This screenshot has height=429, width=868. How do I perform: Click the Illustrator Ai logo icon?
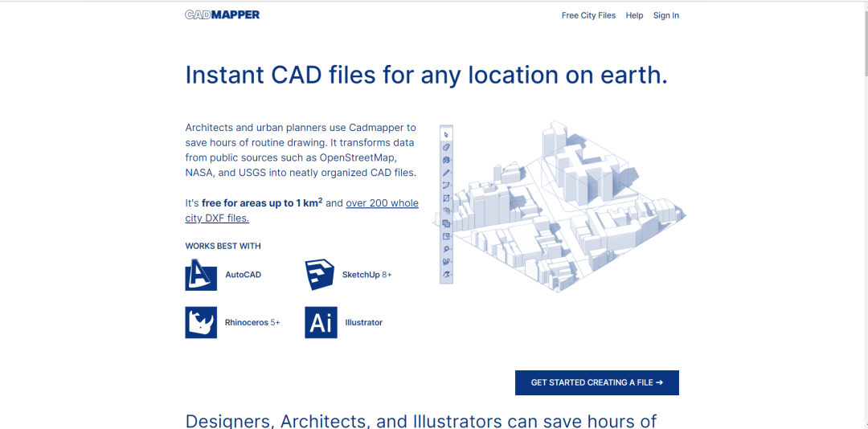321,322
